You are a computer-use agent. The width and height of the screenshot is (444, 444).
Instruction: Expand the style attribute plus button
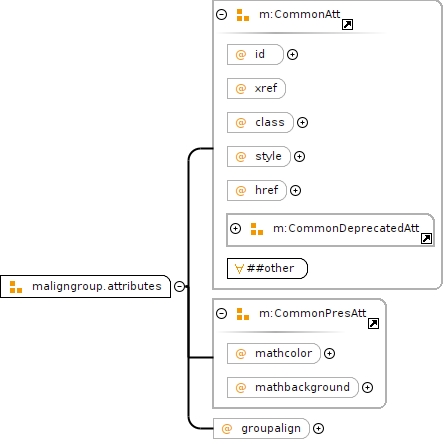tap(299, 156)
